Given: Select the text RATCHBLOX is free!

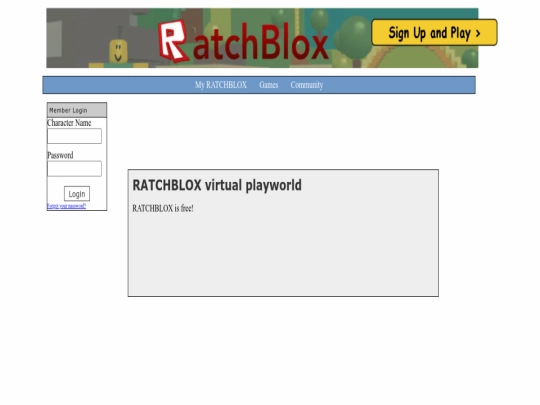Looking at the screenshot, I should pos(163,208).
